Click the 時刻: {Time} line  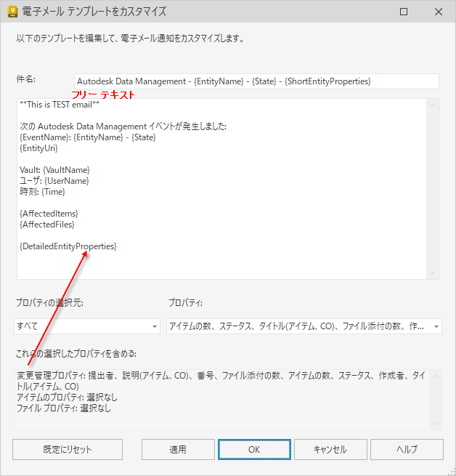point(42,192)
